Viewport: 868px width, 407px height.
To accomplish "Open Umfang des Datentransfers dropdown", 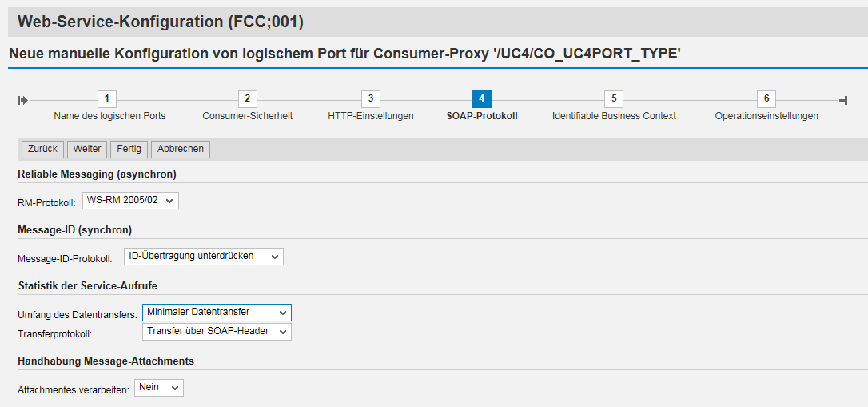I will click(x=217, y=313).
